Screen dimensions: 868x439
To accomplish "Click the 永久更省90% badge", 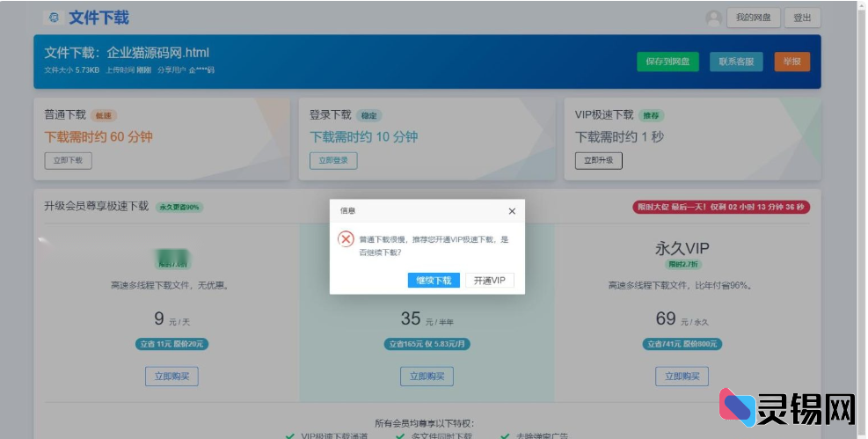I will coord(179,207).
